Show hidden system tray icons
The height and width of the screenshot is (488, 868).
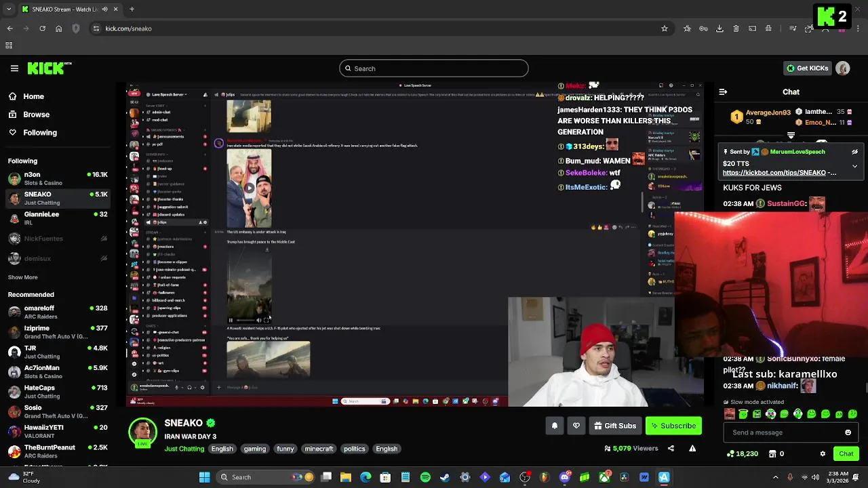pyautogui.click(x=776, y=477)
